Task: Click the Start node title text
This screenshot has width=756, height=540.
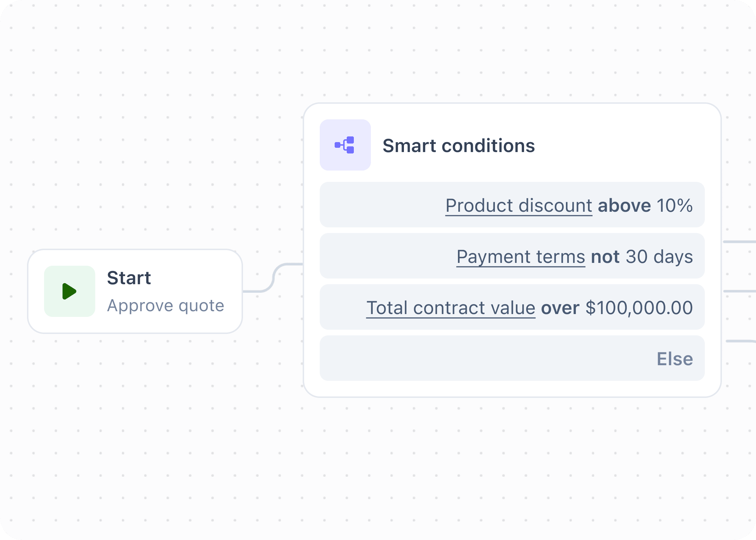Action: point(129,277)
